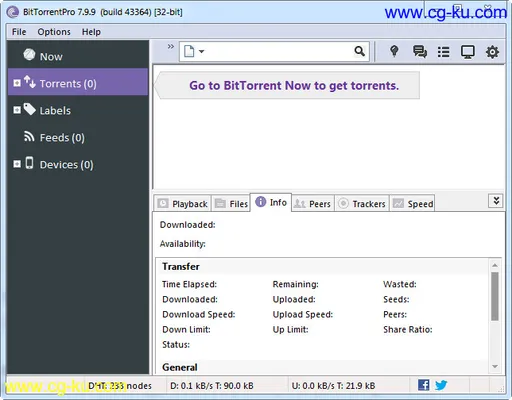Expand the hidden toolbar chevron

(171, 46)
